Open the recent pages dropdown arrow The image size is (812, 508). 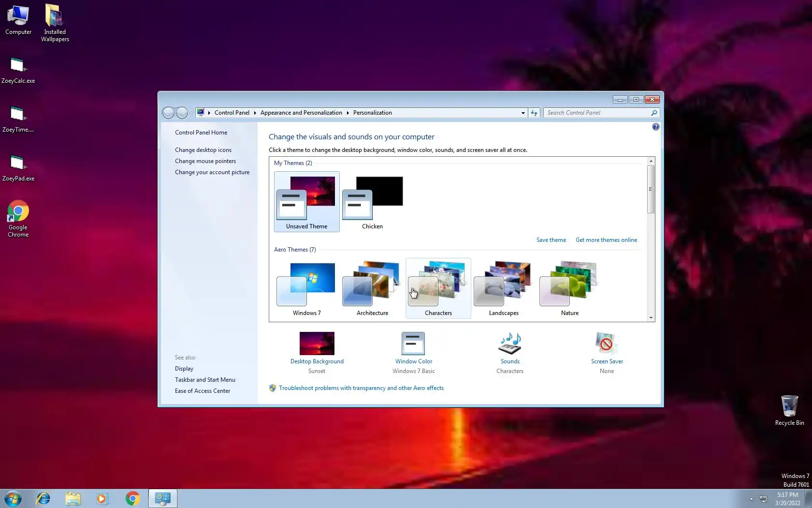click(x=191, y=113)
